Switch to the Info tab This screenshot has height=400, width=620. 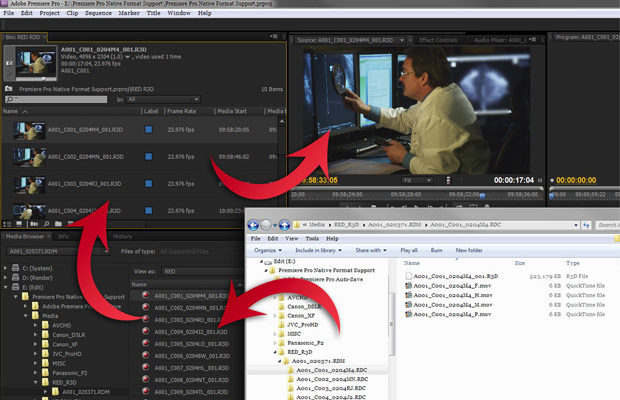coord(63,236)
